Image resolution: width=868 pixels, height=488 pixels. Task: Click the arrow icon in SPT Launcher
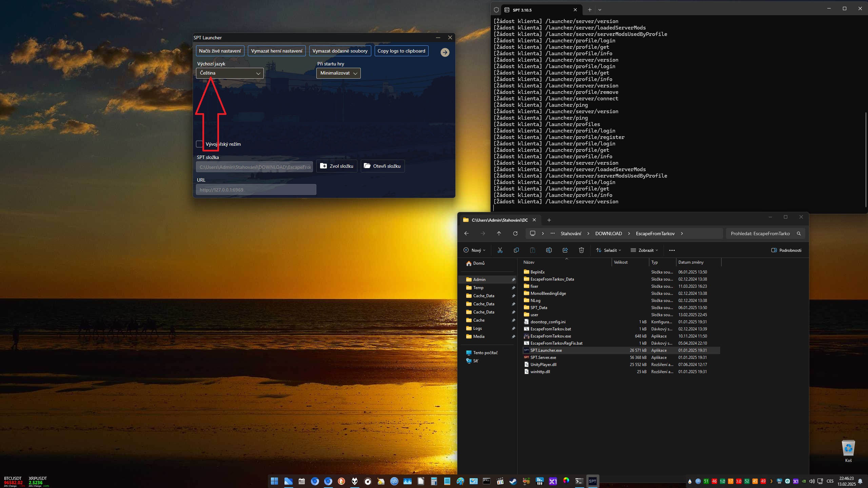445,52
